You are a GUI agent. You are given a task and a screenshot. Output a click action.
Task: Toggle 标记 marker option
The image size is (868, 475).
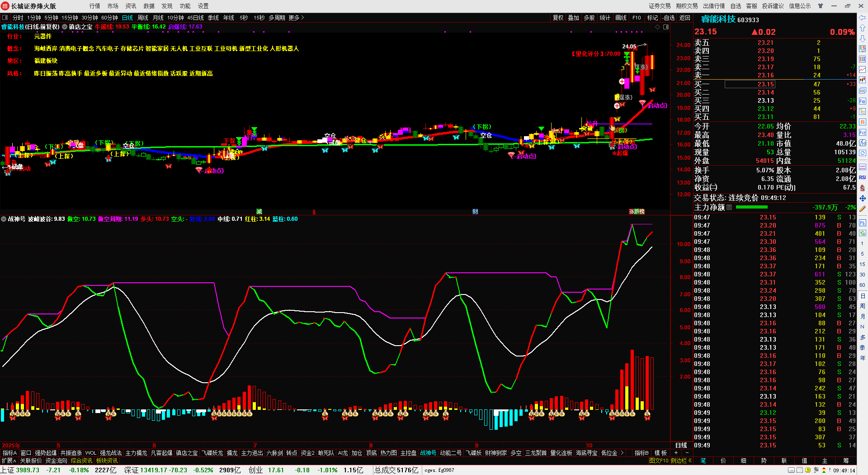click(653, 18)
